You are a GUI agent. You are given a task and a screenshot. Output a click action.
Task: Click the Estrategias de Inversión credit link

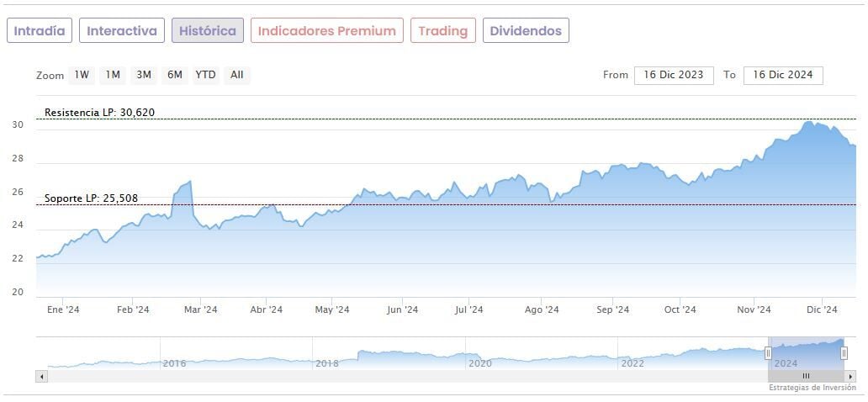814,388
